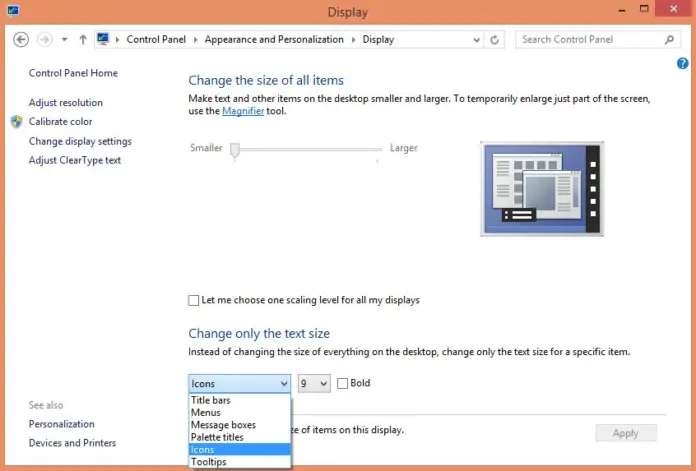The image size is (696, 471).
Task: Enable the Bold checkbox
Action: point(343,383)
